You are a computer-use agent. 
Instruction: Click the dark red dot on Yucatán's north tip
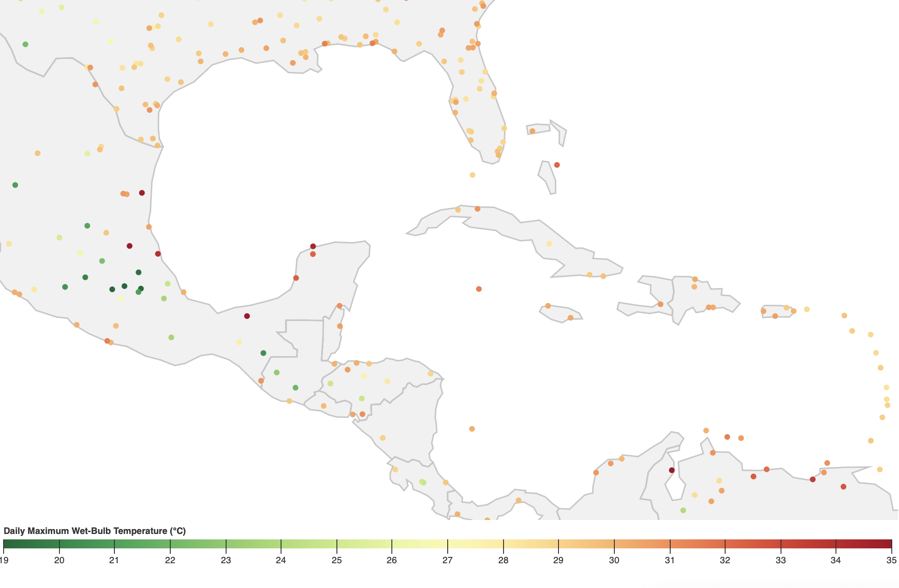pos(313,246)
